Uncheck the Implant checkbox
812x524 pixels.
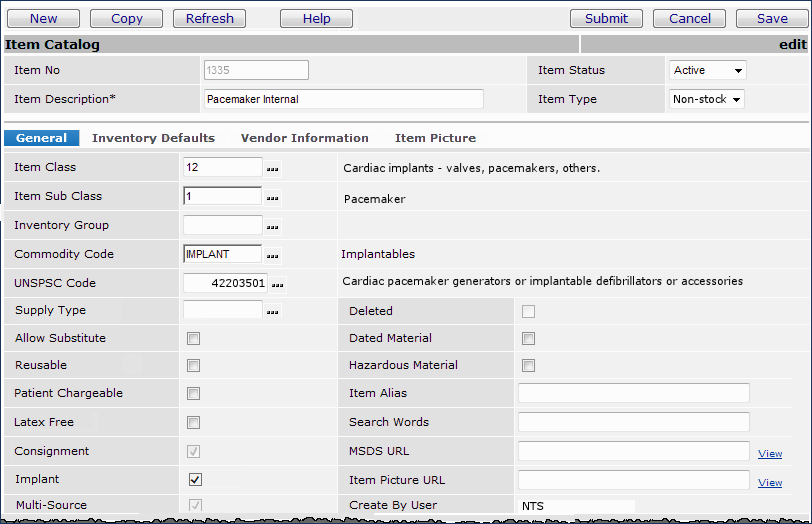(195, 480)
